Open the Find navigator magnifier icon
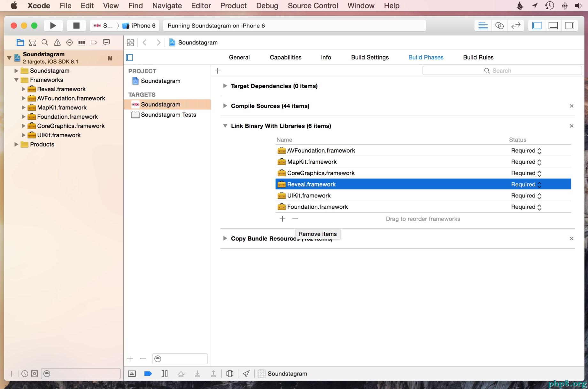Image resolution: width=588 pixels, height=389 pixels. (x=45, y=43)
